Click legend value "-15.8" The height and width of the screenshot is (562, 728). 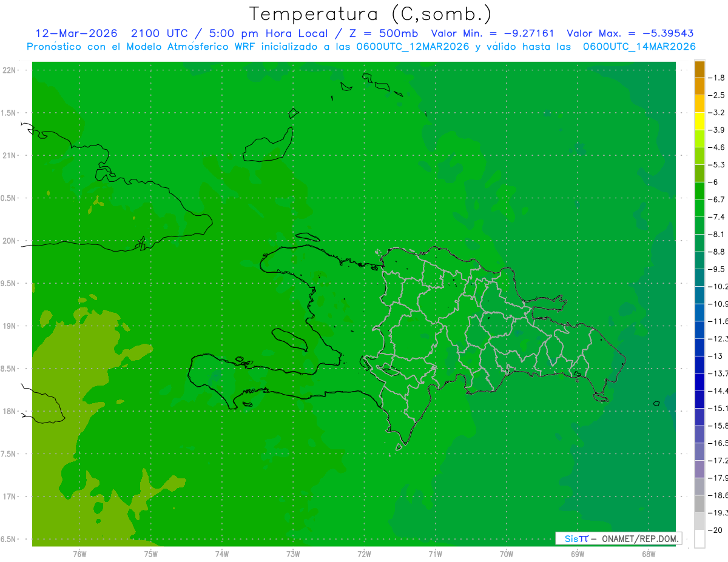click(718, 426)
